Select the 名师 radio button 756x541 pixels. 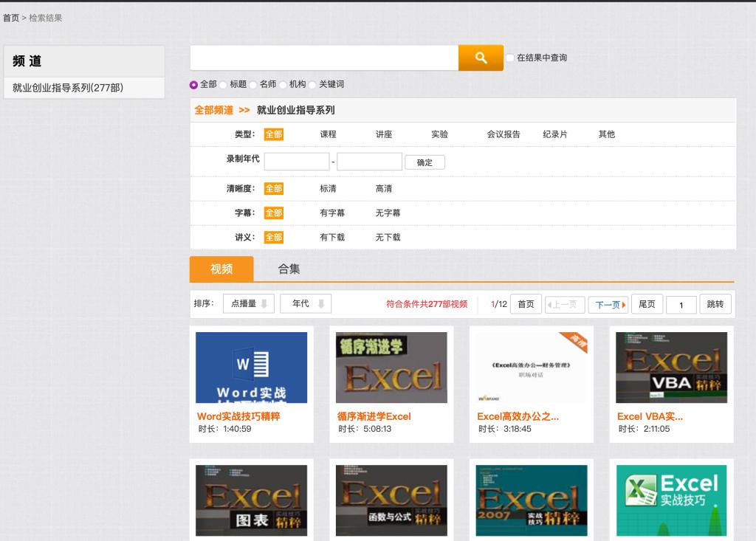pos(253,85)
